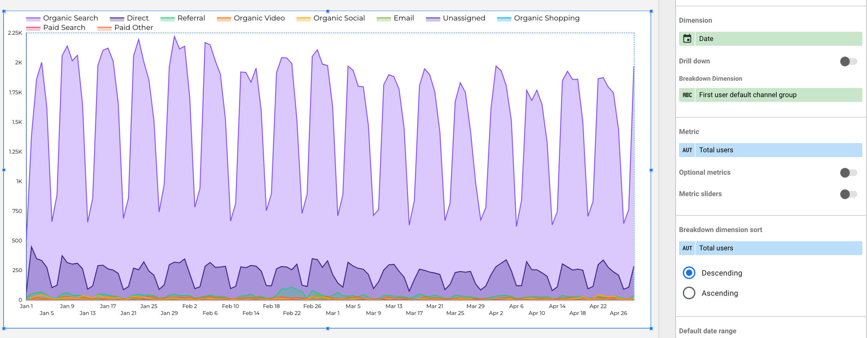Click Direct legend swatch

[117, 19]
